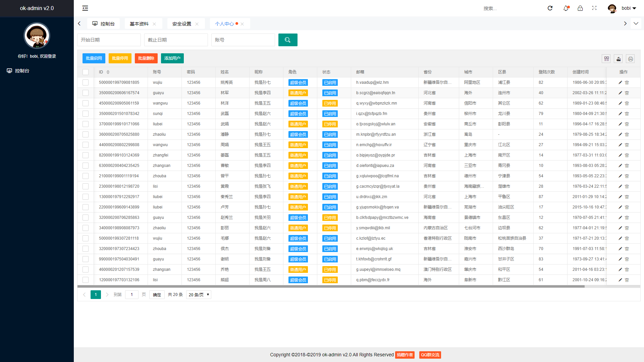Click the lock screen icon
Screen dimensions: 644x362
pyautogui.click(x=580, y=8)
